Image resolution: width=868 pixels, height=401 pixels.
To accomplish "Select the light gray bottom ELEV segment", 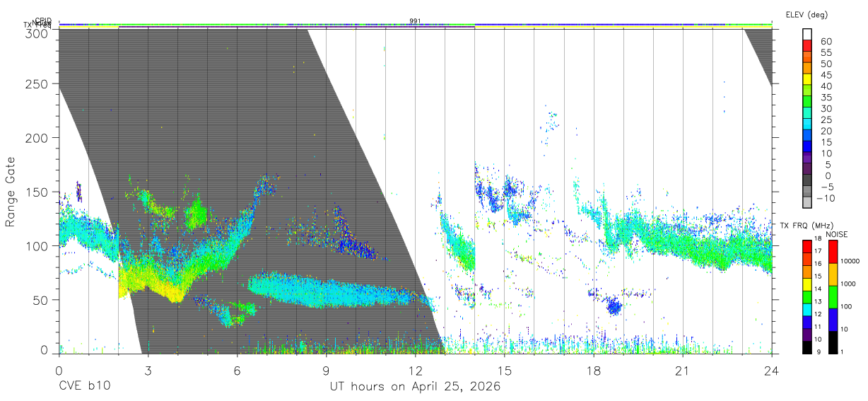I will (809, 203).
